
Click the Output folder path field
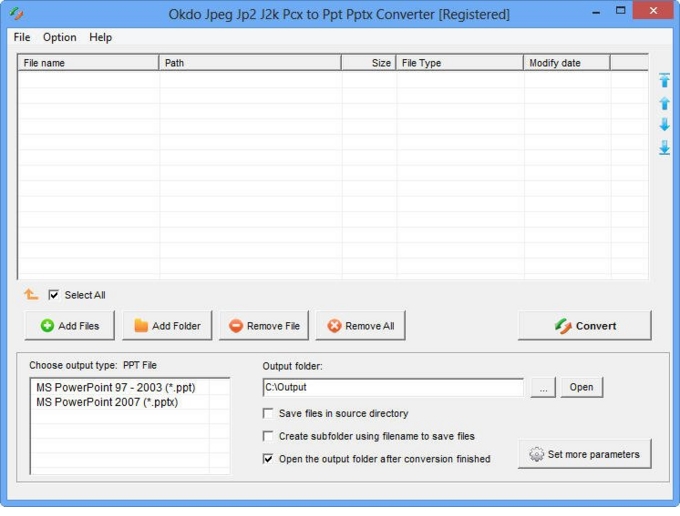[x=393, y=387]
